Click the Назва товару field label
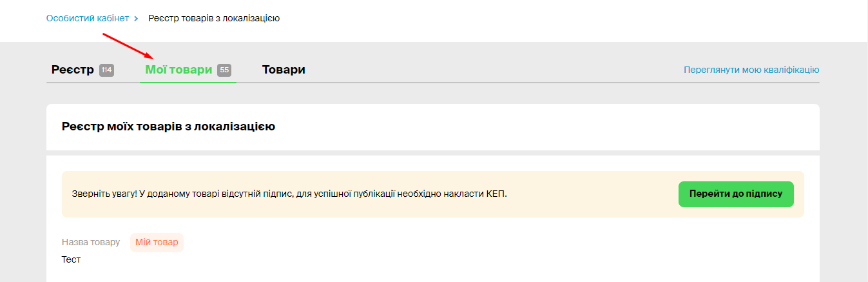 pyautogui.click(x=91, y=242)
